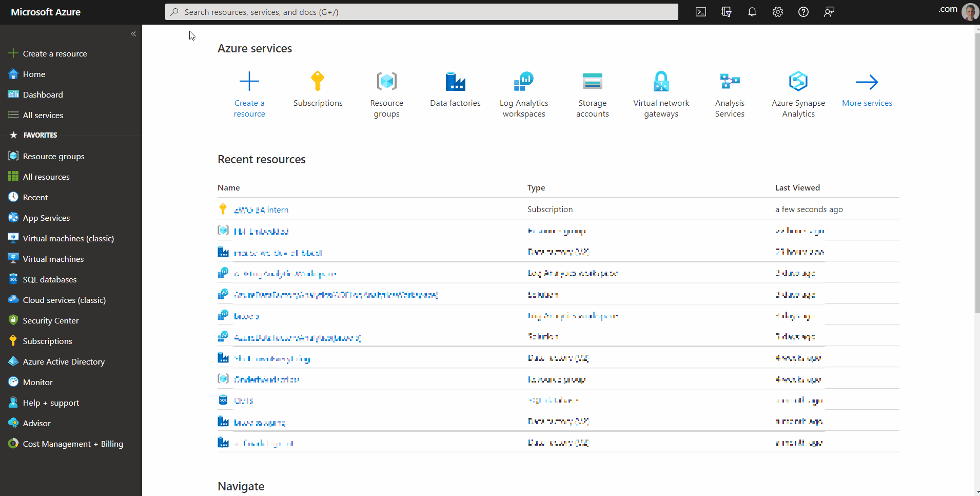Click the Create a resource link
The image size is (980, 496).
(x=54, y=53)
